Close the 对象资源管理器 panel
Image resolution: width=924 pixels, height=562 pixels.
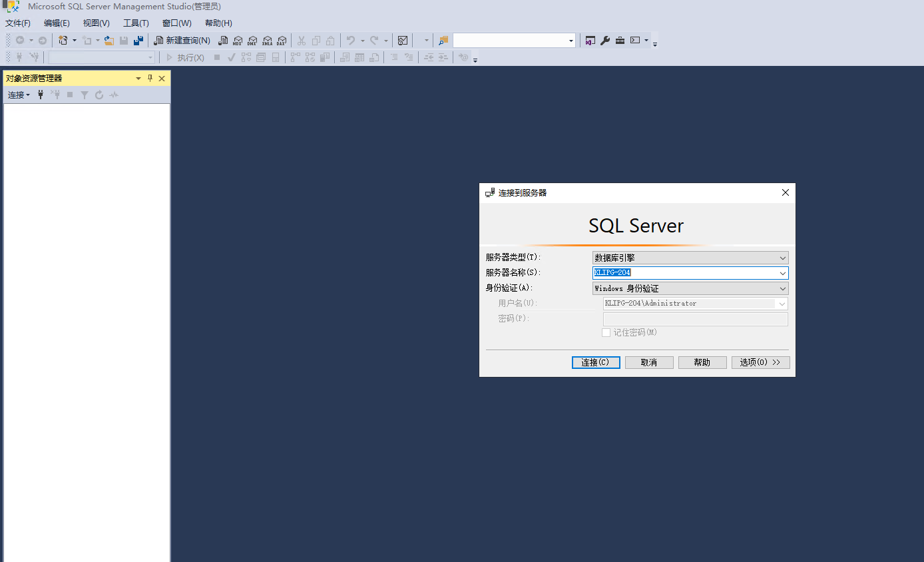162,79
